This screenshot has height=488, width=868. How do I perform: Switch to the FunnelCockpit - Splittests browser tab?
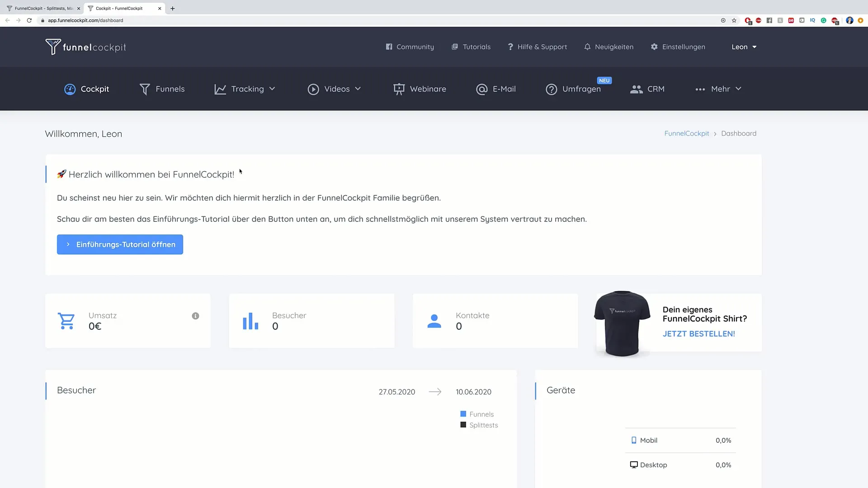click(x=43, y=8)
